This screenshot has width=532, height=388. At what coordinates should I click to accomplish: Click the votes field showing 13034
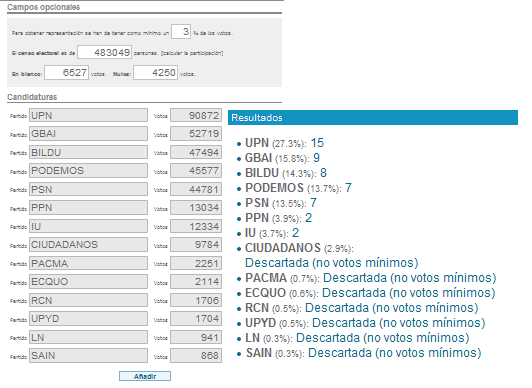(196, 208)
